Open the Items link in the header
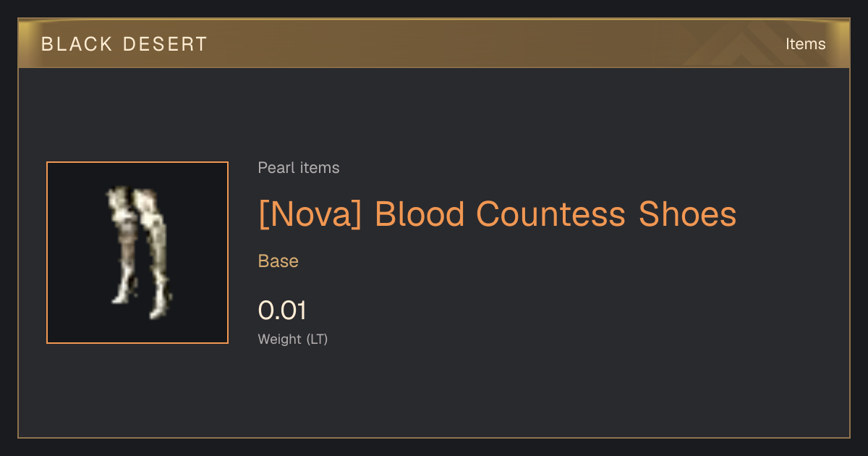The height and width of the screenshot is (456, 868). pos(805,43)
